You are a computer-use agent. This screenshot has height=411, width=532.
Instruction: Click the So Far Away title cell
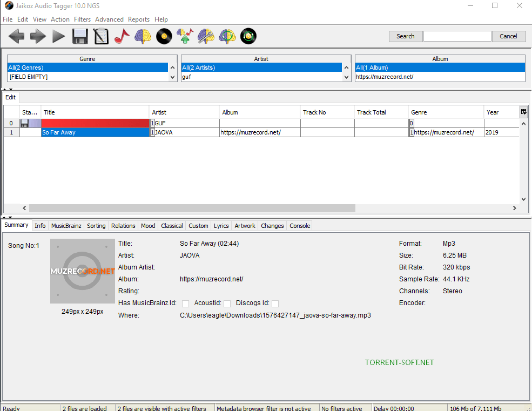[95, 132]
